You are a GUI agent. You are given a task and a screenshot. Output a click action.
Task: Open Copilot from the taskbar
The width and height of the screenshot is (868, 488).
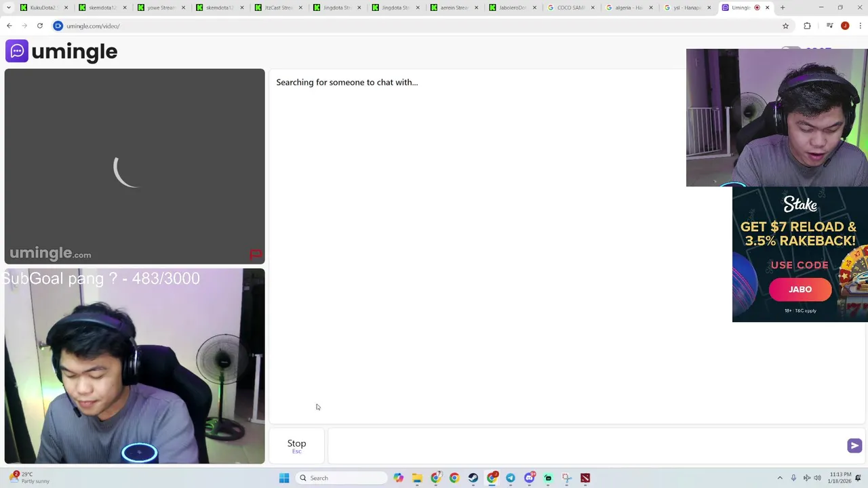398,478
